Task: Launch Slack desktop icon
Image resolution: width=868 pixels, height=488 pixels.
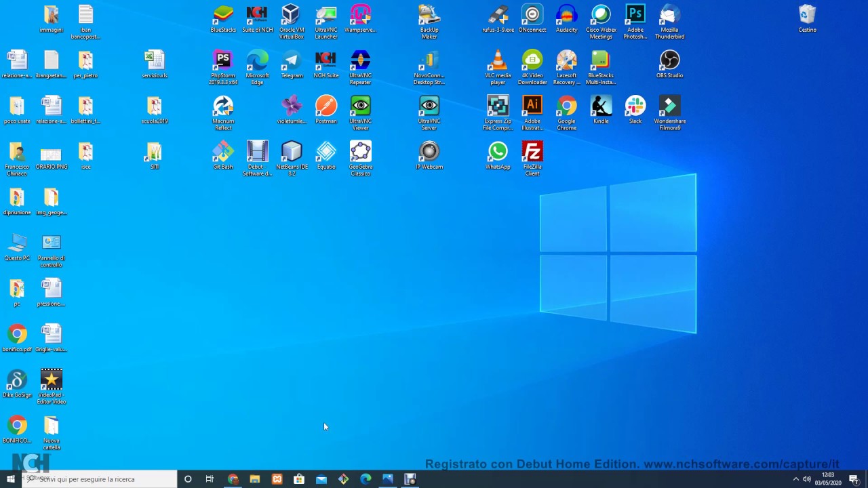Action: [635, 110]
